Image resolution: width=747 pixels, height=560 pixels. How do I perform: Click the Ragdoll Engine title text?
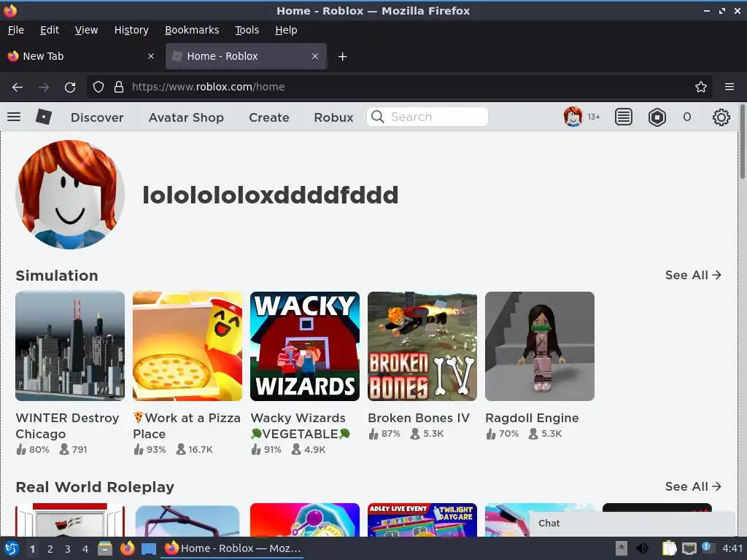point(532,418)
